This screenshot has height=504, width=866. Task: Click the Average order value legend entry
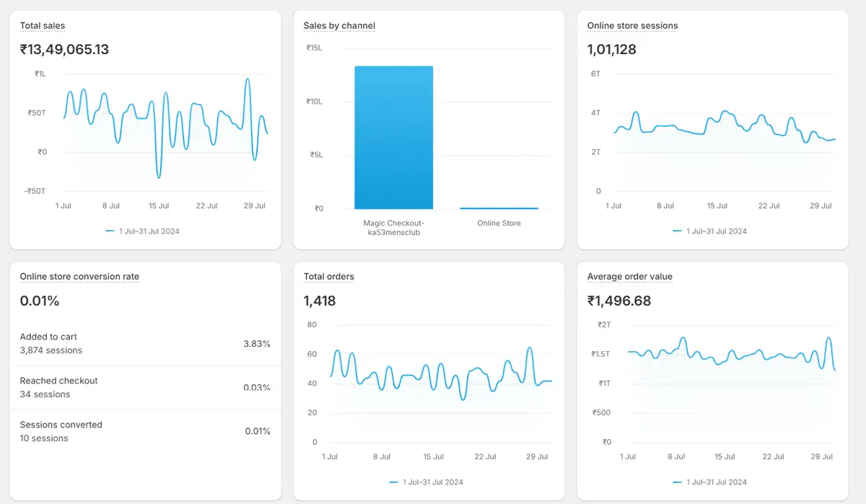click(x=709, y=482)
